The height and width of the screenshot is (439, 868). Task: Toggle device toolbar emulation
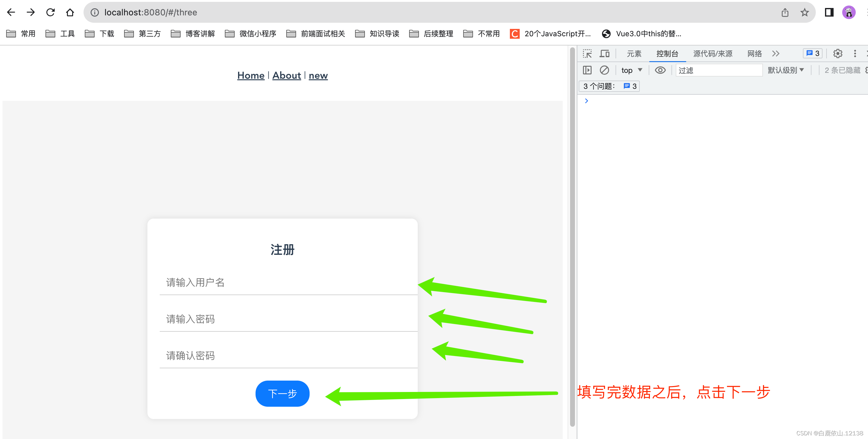[x=604, y=53]
